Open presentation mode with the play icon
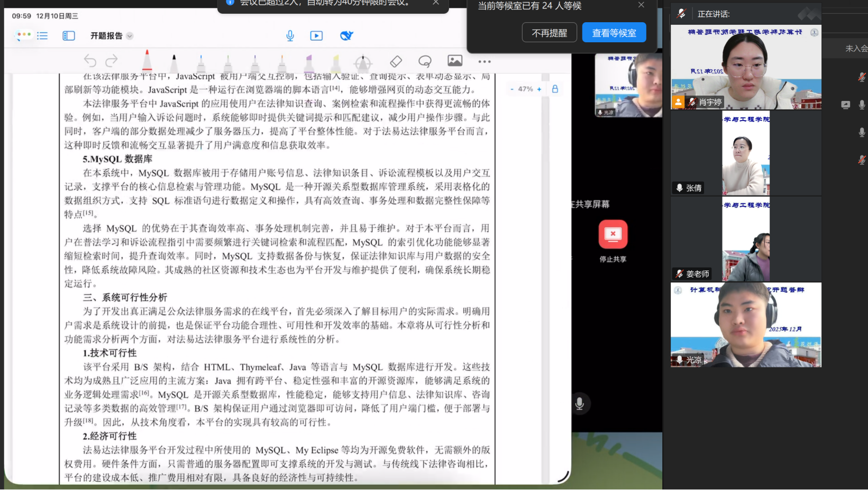868x490 pixels. coord(316,36)
